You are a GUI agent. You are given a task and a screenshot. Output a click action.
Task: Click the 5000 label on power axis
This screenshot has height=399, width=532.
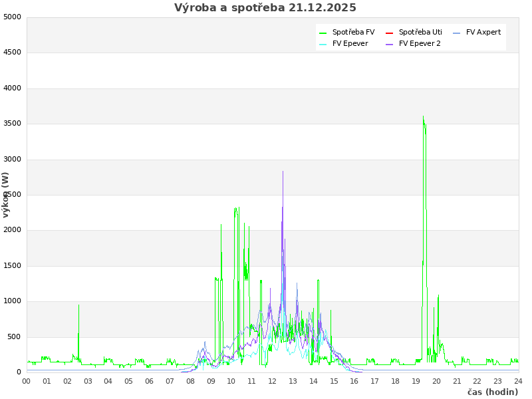click(x=12, y=17)
